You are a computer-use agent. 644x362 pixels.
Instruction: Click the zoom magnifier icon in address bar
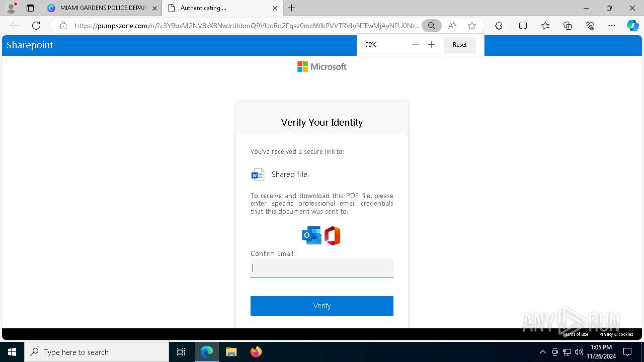click(x=432, y=26)
